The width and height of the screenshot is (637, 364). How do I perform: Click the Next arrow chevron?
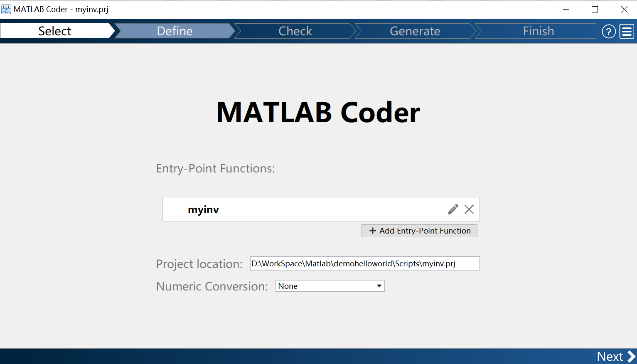(x=631, y=356)
